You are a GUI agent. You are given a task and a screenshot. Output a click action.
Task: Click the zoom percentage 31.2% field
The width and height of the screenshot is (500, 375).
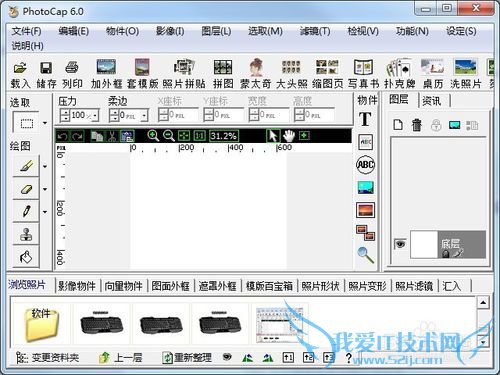pos(224,136)
